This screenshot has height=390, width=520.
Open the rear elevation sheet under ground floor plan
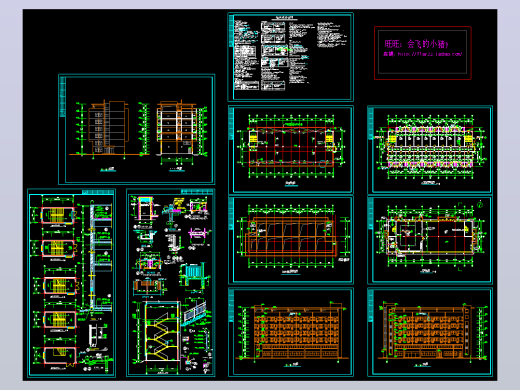[x=430, y=332]
